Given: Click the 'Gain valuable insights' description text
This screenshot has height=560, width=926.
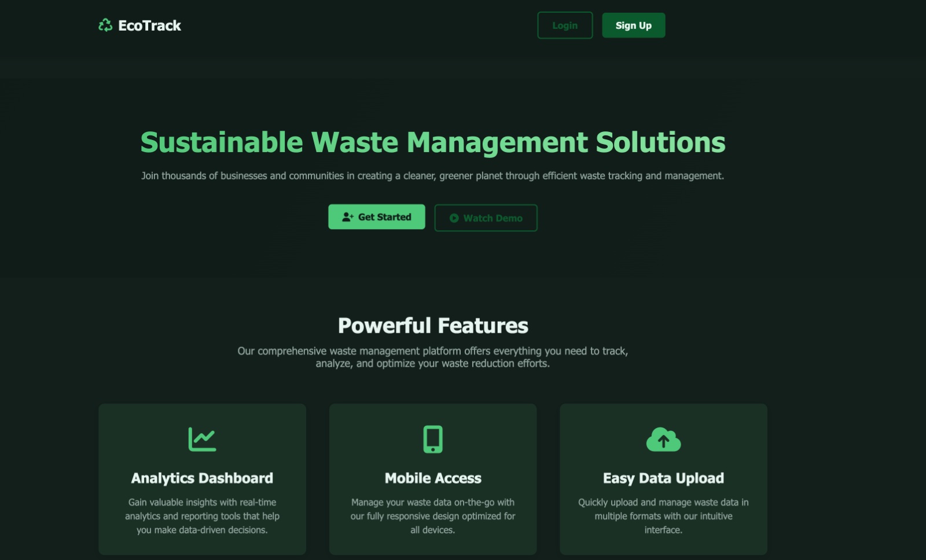Looking at the screenshot, I should point(202,516).
